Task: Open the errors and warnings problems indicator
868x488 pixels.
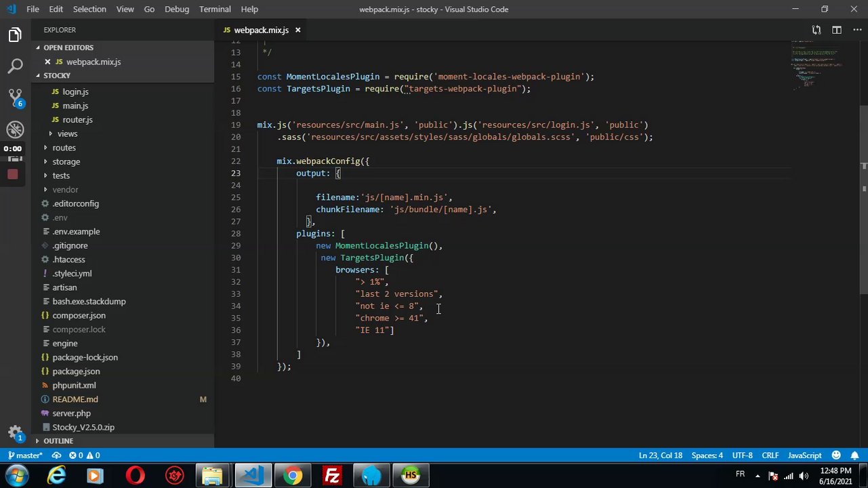Action: pos(84,455)
